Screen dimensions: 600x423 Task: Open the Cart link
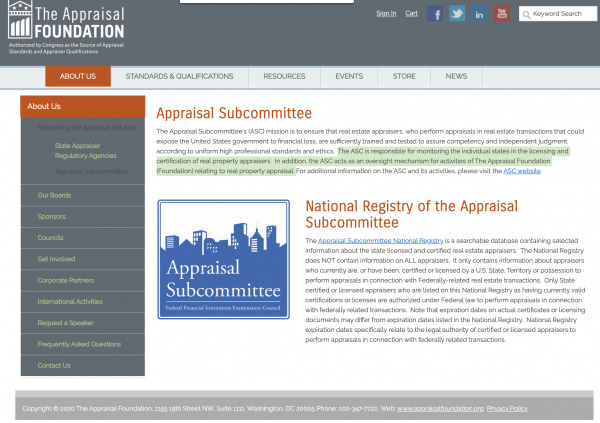point(411,13)
